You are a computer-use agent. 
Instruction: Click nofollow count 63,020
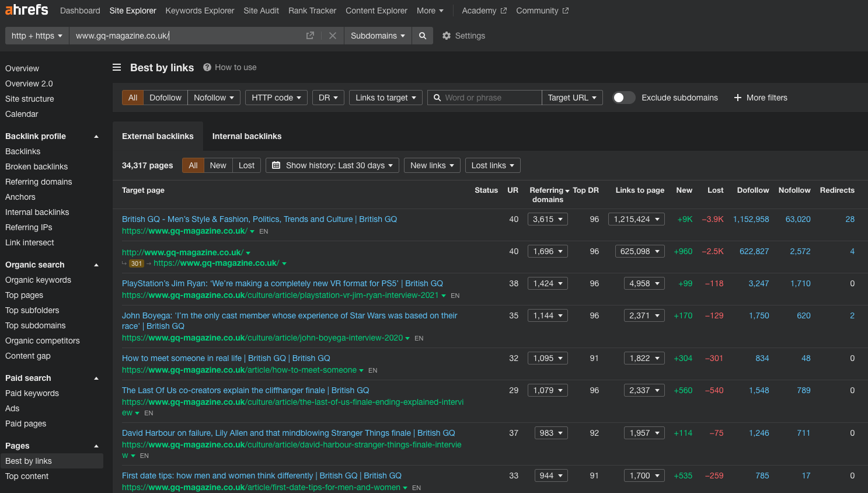[x=798, y=219]
